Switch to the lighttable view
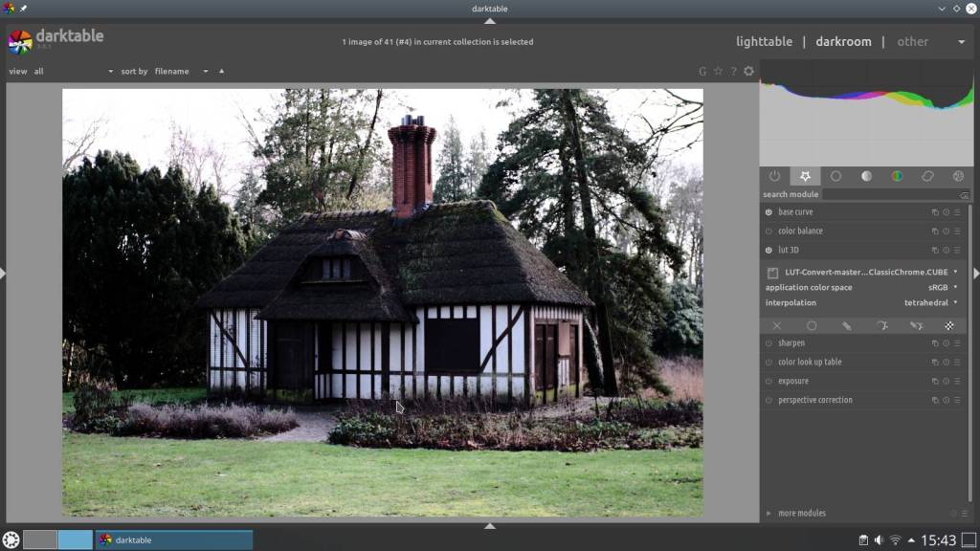 [x=764, y=42]
